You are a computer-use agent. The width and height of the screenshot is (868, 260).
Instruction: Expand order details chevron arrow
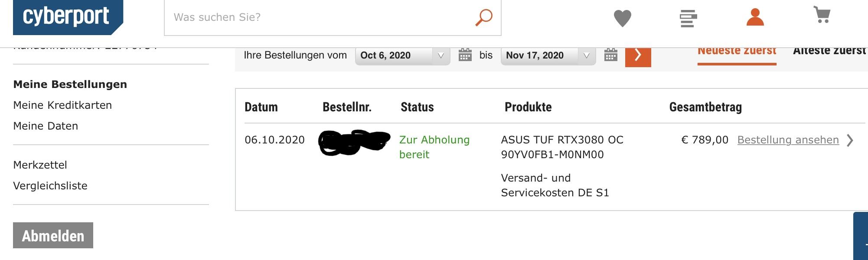coord(850,140)
